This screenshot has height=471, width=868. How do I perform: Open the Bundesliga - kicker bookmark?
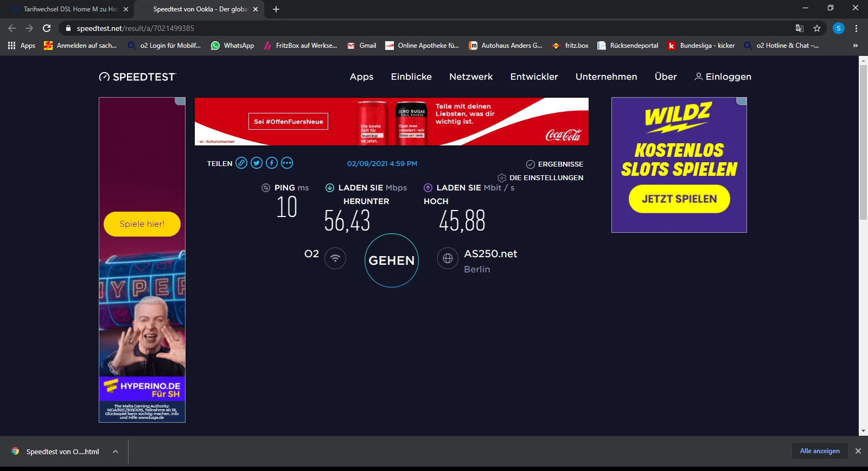[701, 46]
